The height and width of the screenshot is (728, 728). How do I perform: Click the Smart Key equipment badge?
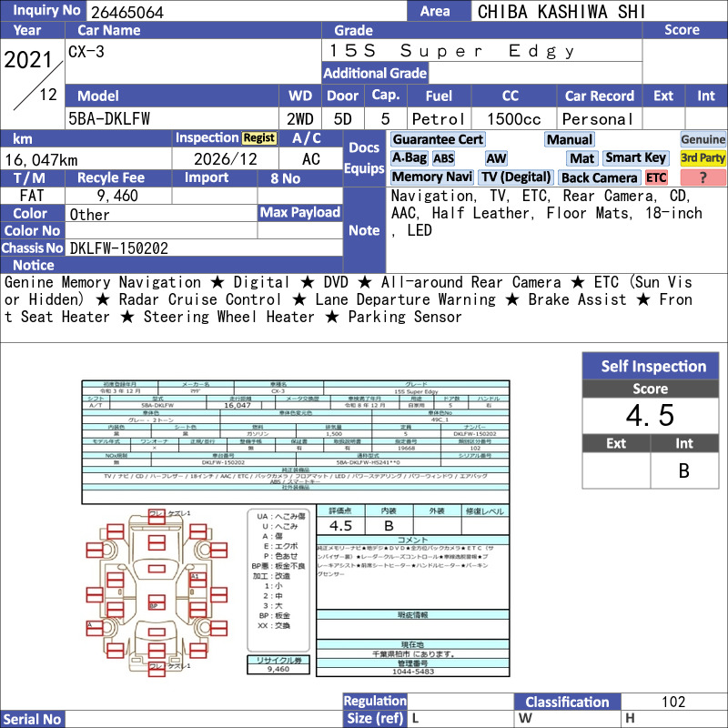coord(635,157)
